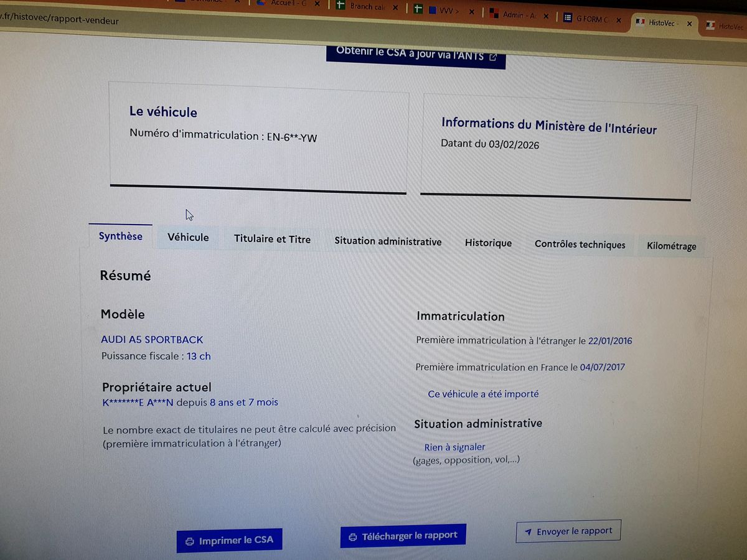Click registration number EN-6**-YW
Viewport: 747px width, 560px height.
pos(292,138)
